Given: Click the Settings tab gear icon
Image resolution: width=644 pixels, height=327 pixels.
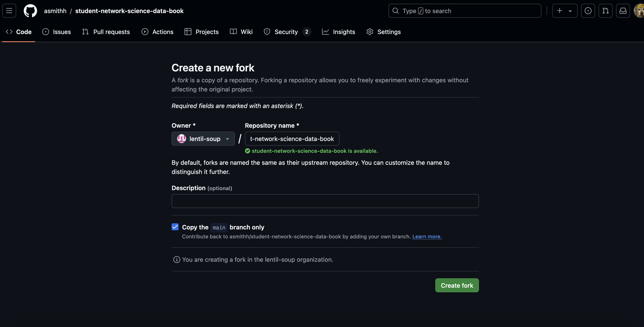Looking at the screenshot, I should pos(370,32).
